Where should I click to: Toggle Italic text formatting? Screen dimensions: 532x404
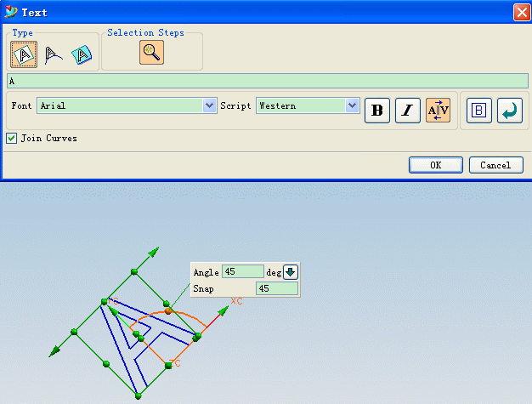click(408, 111)
